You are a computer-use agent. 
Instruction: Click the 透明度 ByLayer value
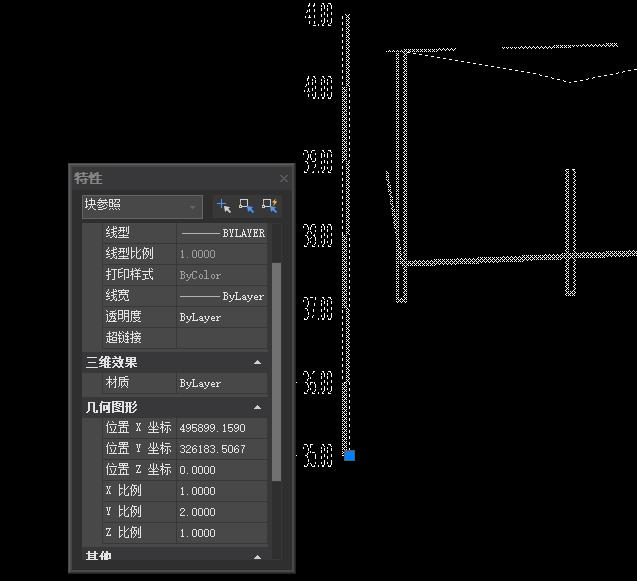click(222, 317)
